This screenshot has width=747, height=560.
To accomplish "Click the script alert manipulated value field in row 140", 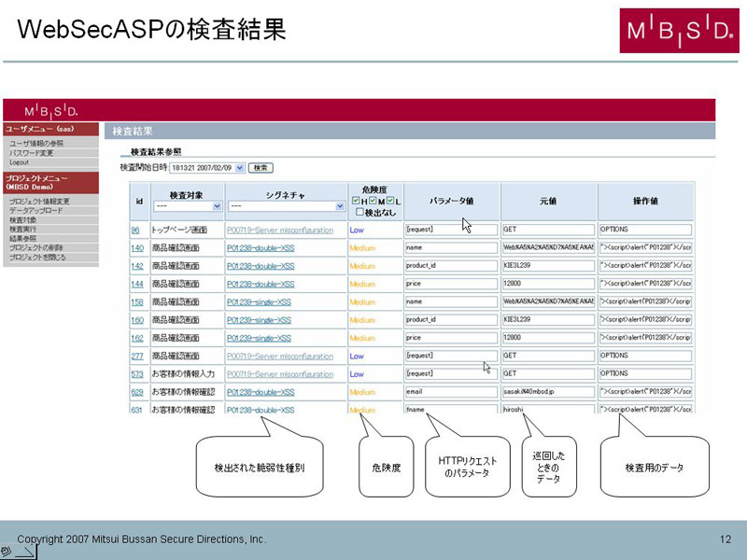I will (x=645, y=247).
